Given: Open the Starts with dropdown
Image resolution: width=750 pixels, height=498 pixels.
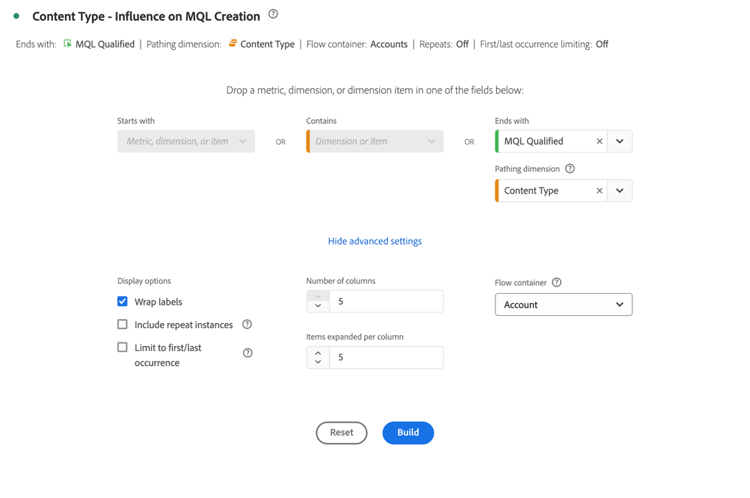Looking at the screenshot, I should point(186,141).
